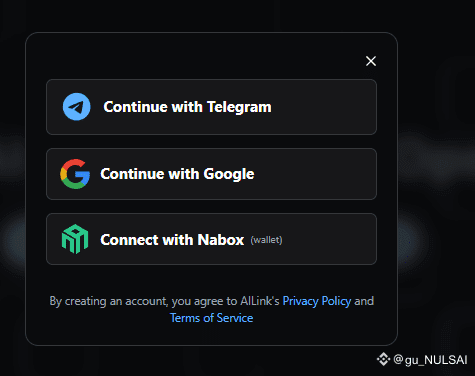Sign in via Continue with Telegram button
Screen dimensions: 475x376
click(x=211, y=107)
